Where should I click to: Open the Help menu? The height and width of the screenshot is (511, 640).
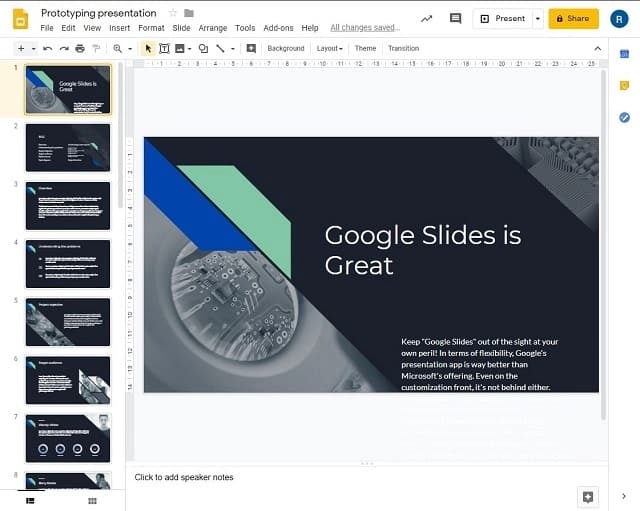point(310,28)
